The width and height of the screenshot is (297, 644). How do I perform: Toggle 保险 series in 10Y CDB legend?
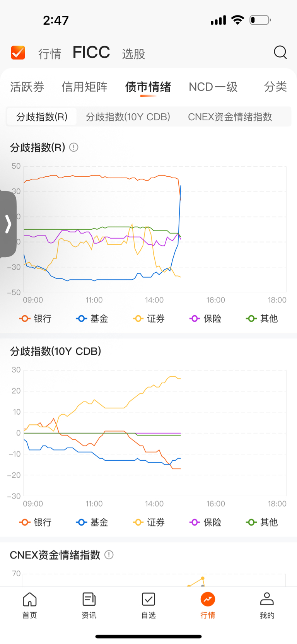[205, 523]
